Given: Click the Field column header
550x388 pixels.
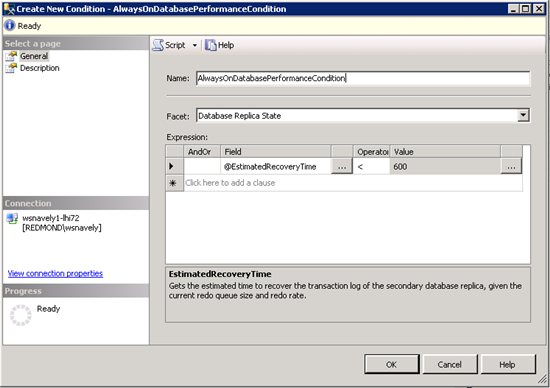Looking at the screenshot, I should coord(275,152).
